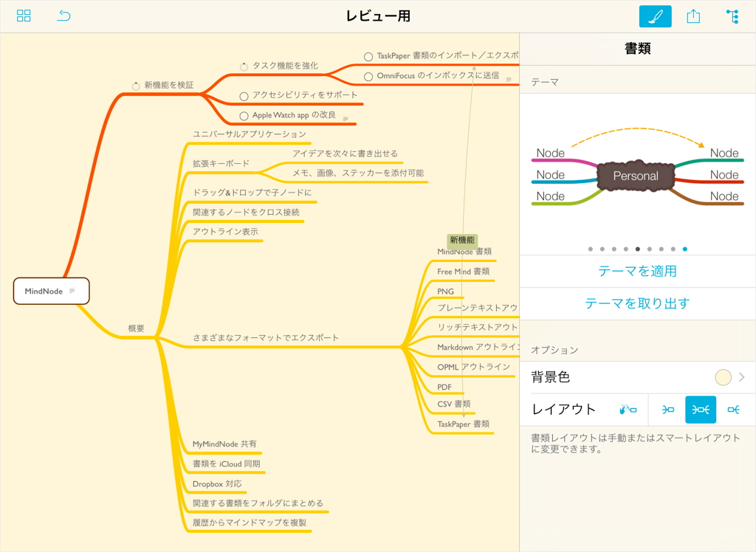Viewport: 756px width, 552px height.
Task: Toggle the タスク機能を強化 progress circle
Action: (244, 66)
